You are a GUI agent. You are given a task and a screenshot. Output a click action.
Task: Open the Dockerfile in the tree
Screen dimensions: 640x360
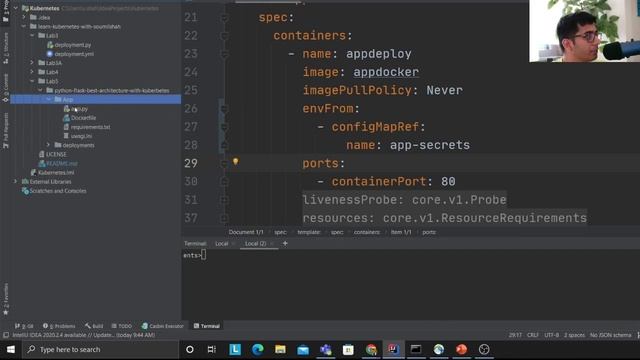click(x=83, y=118)
